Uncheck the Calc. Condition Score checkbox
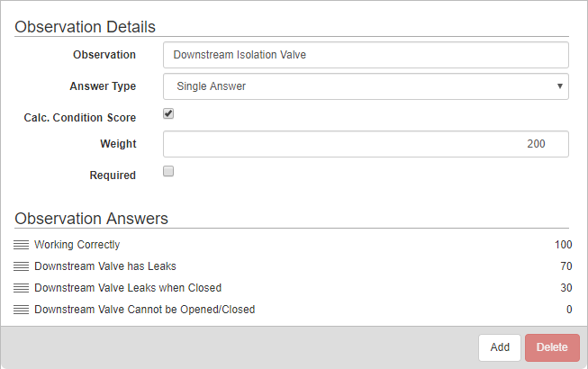This screenshot has height=369, width=588. tap(168, 113)
